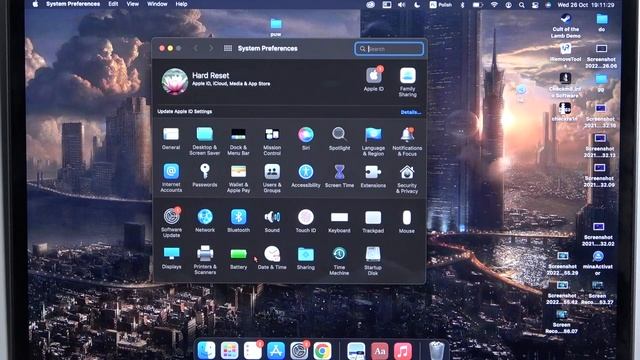Open Spotlight search in menu bar
The image size is (640, 360).
click(x=522, y=5)
